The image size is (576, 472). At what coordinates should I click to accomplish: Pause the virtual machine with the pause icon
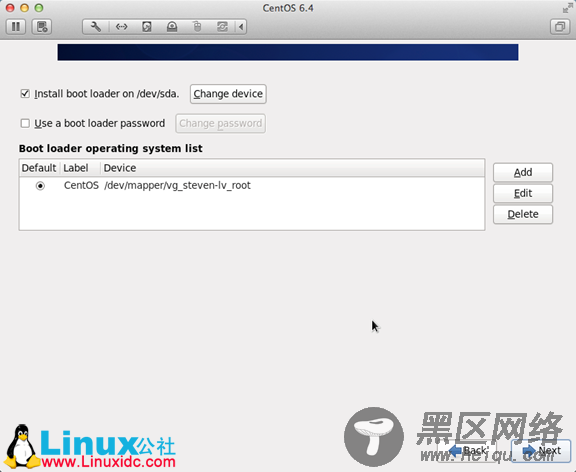pos(16,27)
